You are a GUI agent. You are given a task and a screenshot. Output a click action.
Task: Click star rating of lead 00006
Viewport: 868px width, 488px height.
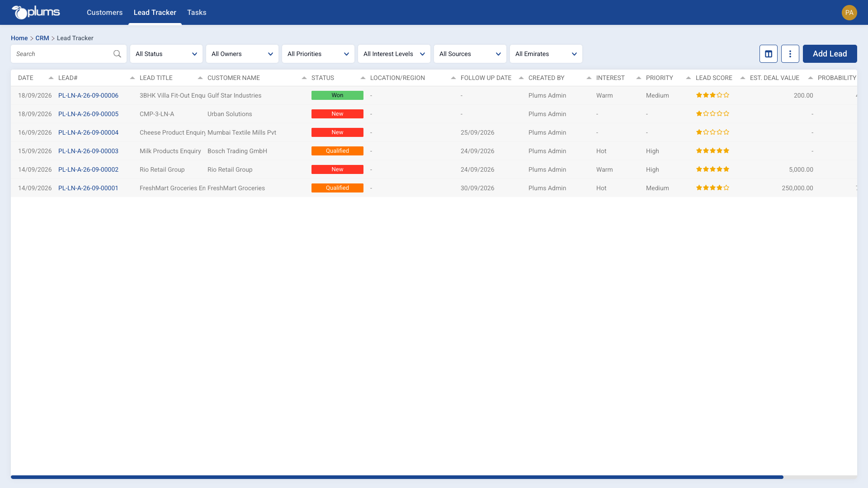point(712,95)
